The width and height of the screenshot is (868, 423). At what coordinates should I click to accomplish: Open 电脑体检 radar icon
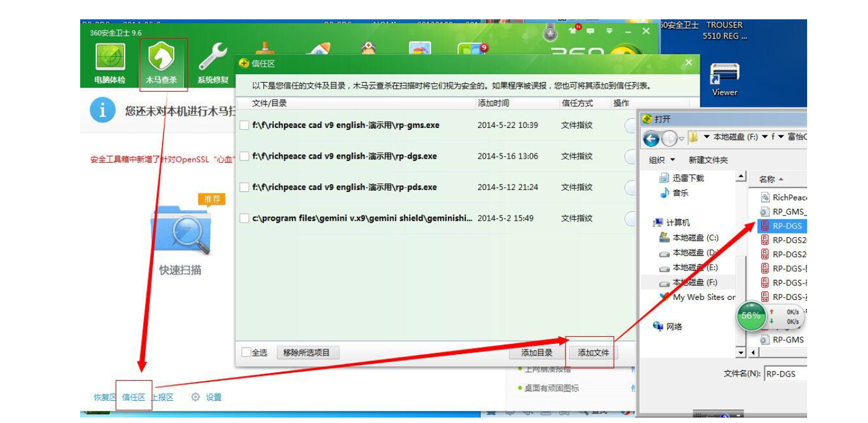click(110, 57)
